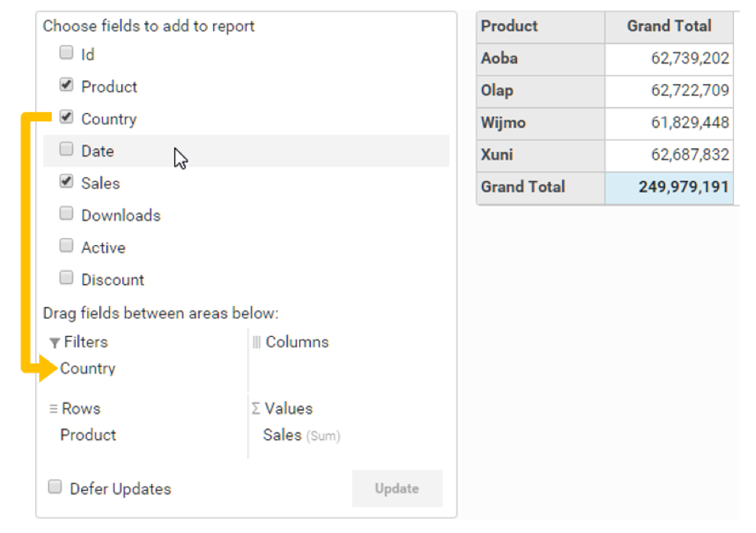Uncheck the Product field checkbox

pos(66,85)
